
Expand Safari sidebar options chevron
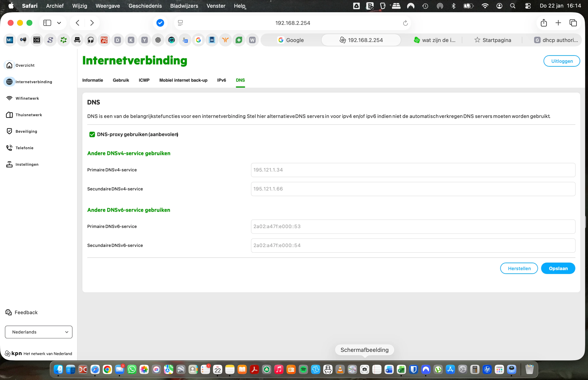pos(59,23)
